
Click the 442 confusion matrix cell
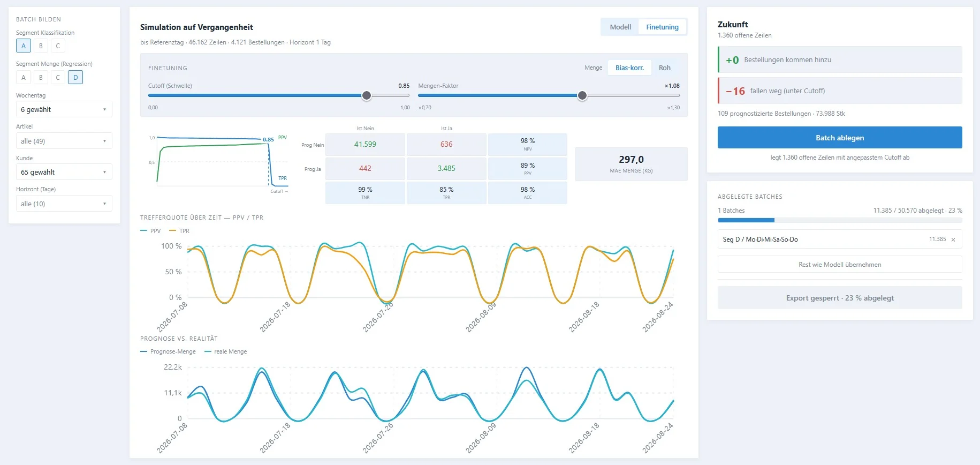pos(365,168)
